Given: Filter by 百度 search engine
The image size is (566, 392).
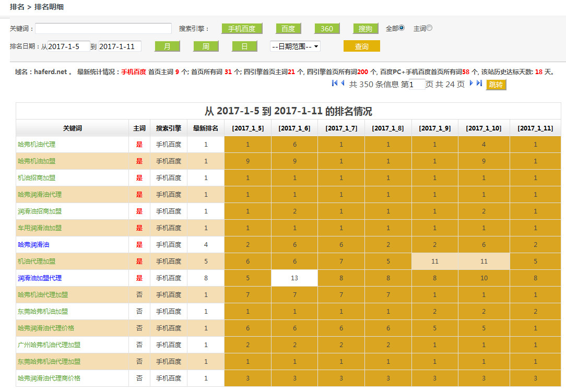Looking at the screenshot, I should [288, 29].
